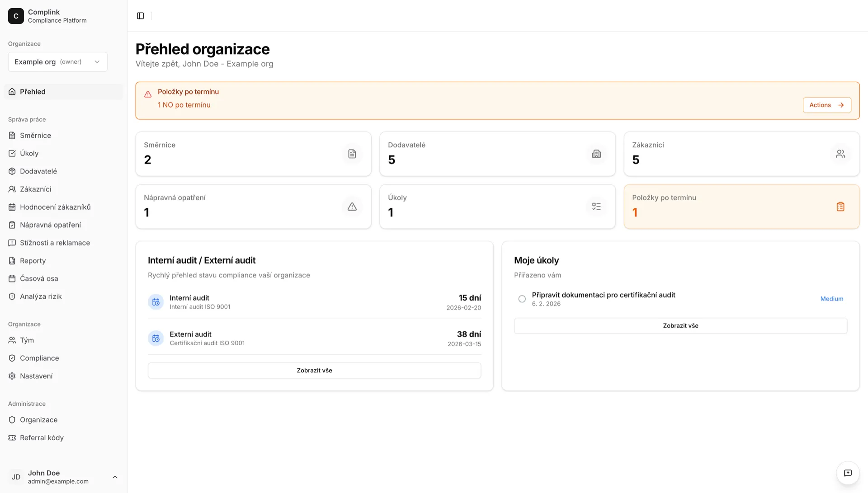
Task: Open the Směrnice sidebar section icon
Action: 12,135
